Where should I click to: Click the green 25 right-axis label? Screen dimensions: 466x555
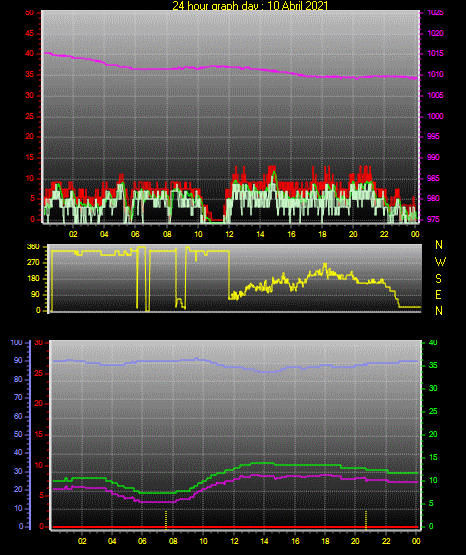point(433,411)
